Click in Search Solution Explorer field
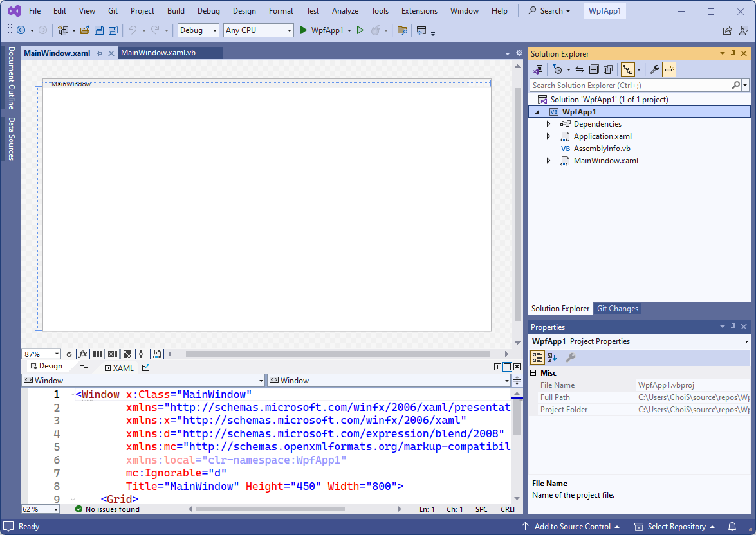 tap(631, 86)
